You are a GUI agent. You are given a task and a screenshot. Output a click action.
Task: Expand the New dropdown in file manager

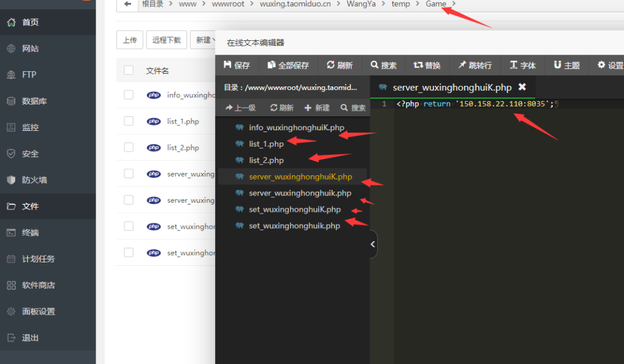click(x=204, y=40)
